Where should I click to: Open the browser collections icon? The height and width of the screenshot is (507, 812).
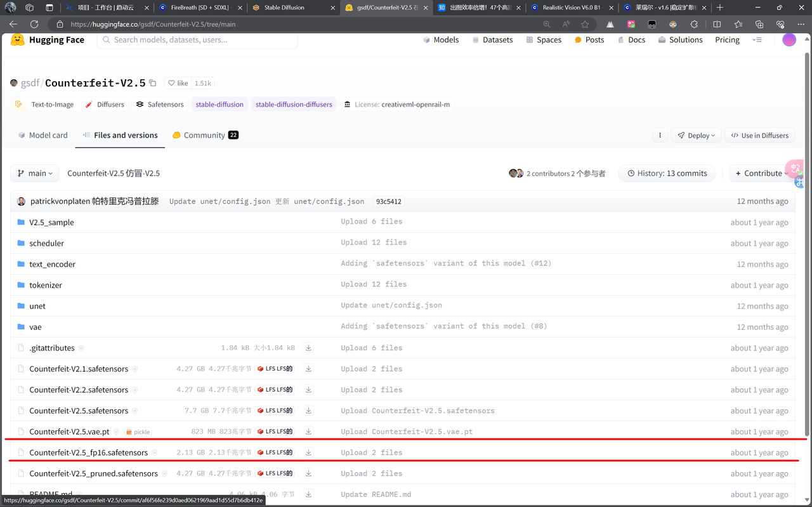[x=759, y=24]
